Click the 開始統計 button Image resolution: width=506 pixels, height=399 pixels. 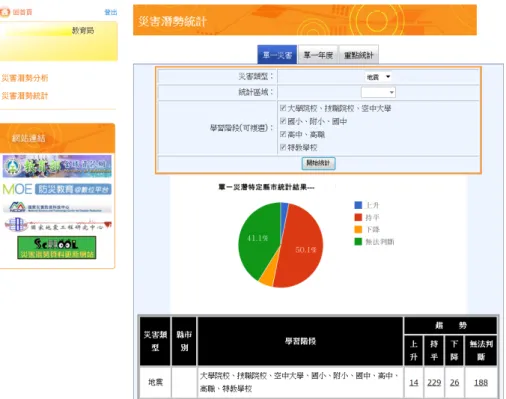pos(318,163)
